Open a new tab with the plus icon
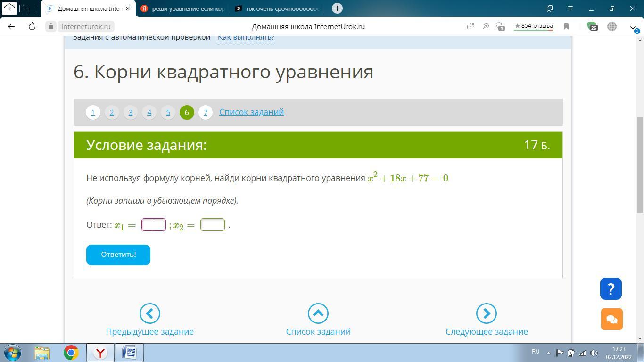The image size is (644, 362). [337, 8]
